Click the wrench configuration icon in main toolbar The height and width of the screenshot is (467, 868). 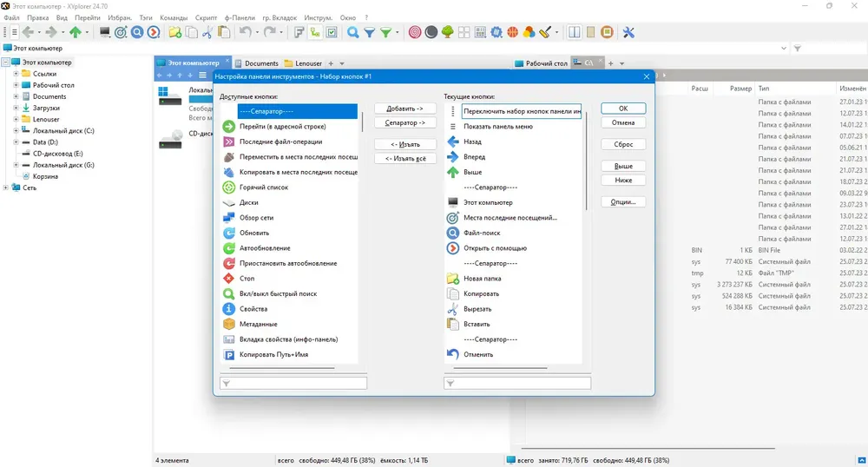[x=628, y=32]
